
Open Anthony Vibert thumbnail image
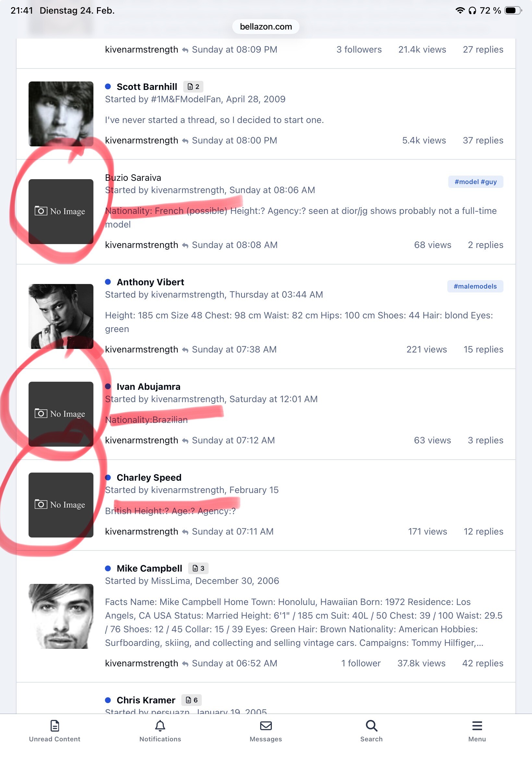tap(61, 316)
